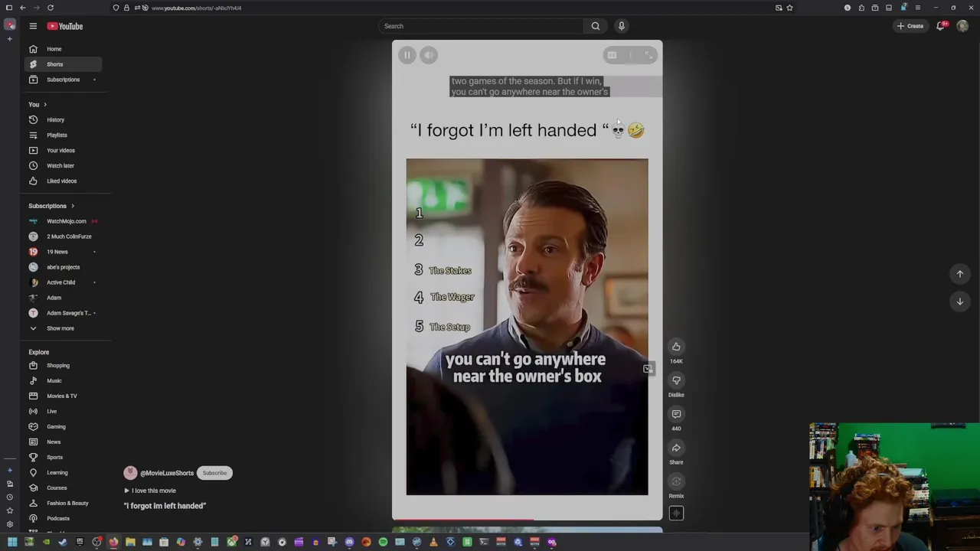980x551 pixels.
Task: Open Podcasts in Explore
Action: 63,518
